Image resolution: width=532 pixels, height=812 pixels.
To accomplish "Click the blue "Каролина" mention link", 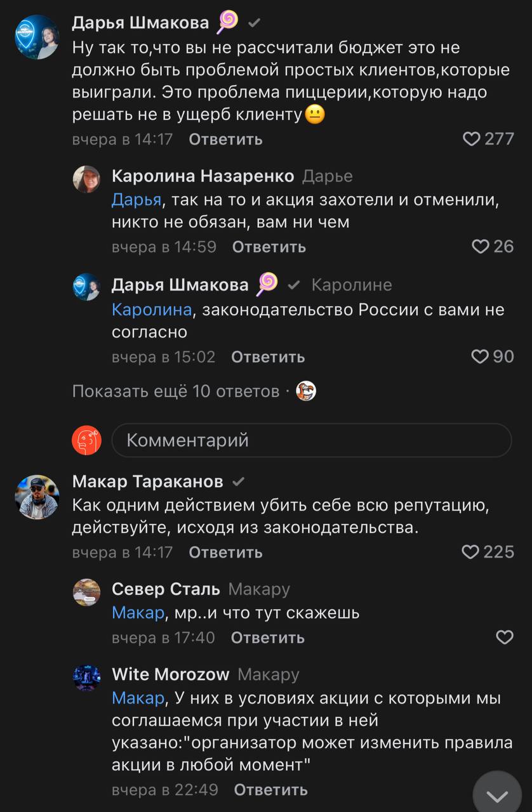I will pos(152,310).
